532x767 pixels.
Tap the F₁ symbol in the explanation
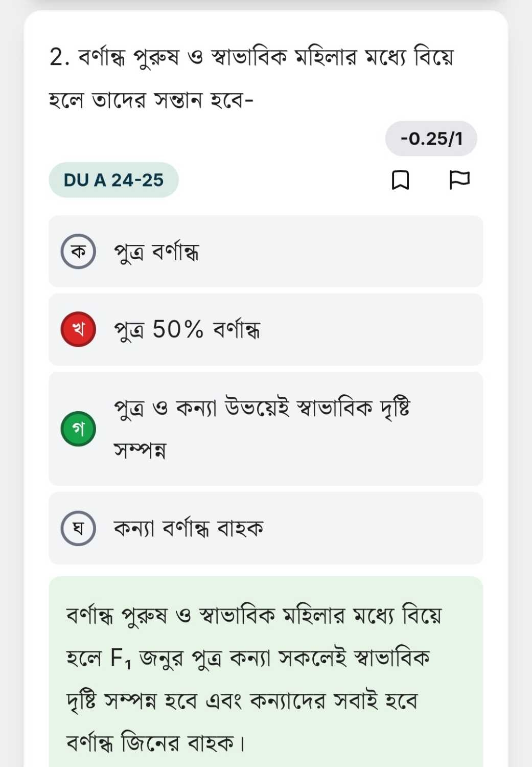[121, 659]
